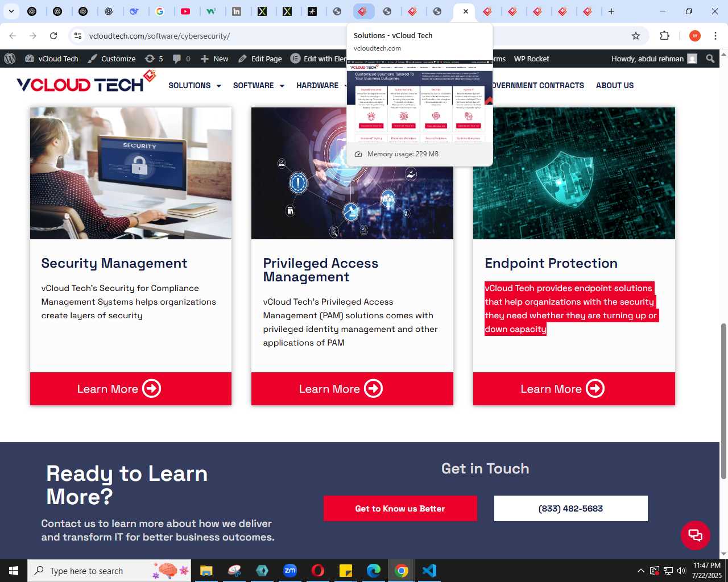Open the Chrome profile avatar
This screenshot has width=728, height=582.
(x=695, y=36)
